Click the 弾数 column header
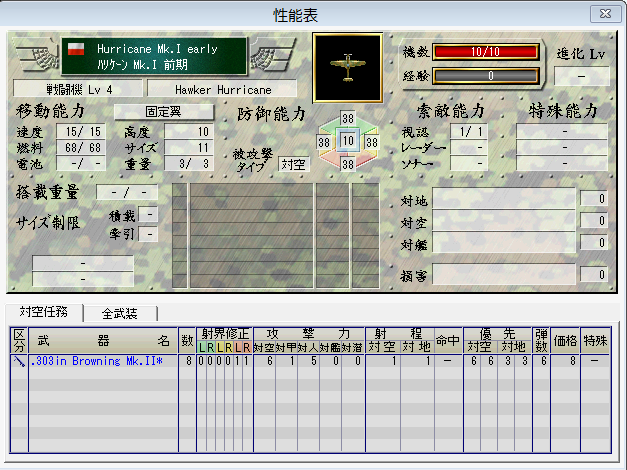Viewport: 627px width, 470px height. click(541, 340)
